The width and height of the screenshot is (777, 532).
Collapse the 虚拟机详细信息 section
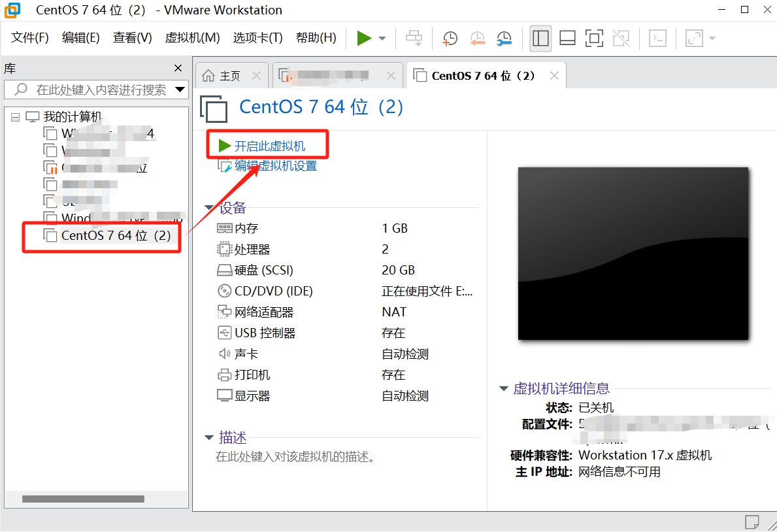pos(504,389)
